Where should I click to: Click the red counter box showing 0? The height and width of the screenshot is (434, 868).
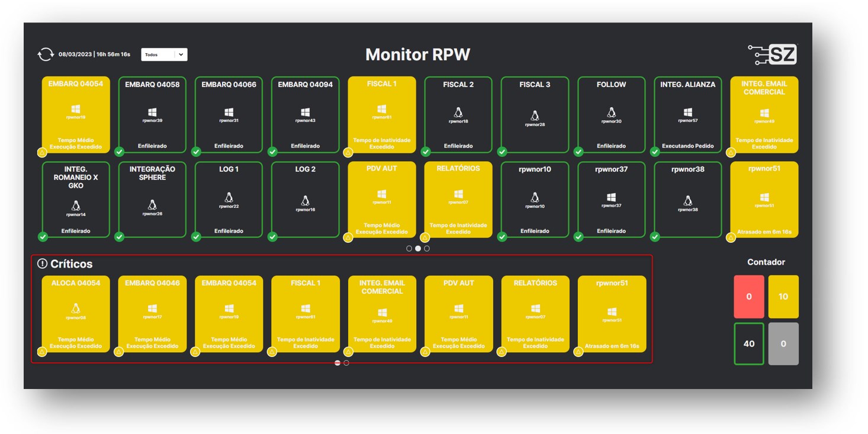point(749,297)
